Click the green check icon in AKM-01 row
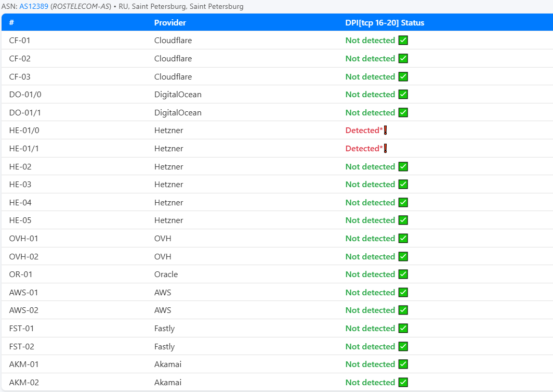 tap(403, 364)
